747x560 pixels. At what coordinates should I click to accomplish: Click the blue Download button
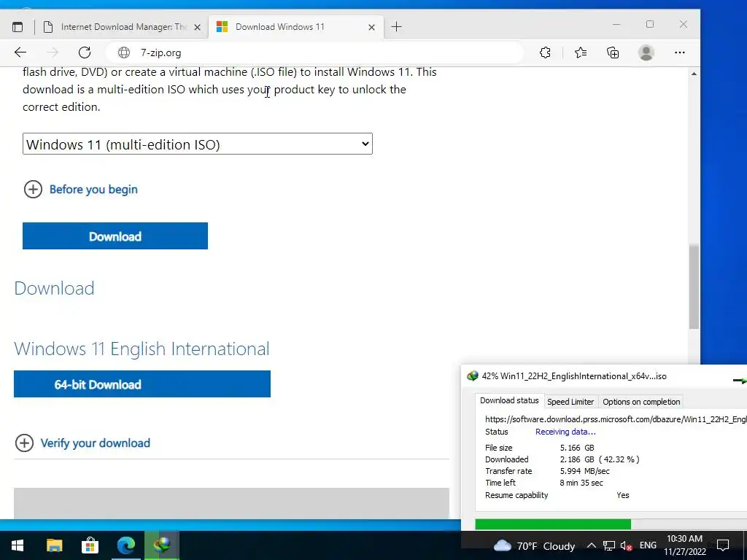pos(115,236)
